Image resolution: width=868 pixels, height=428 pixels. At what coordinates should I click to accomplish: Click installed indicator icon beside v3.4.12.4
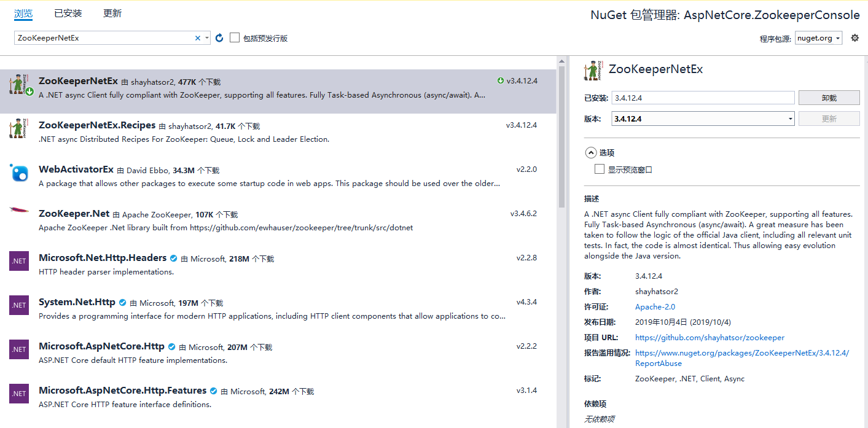[500, 80]
